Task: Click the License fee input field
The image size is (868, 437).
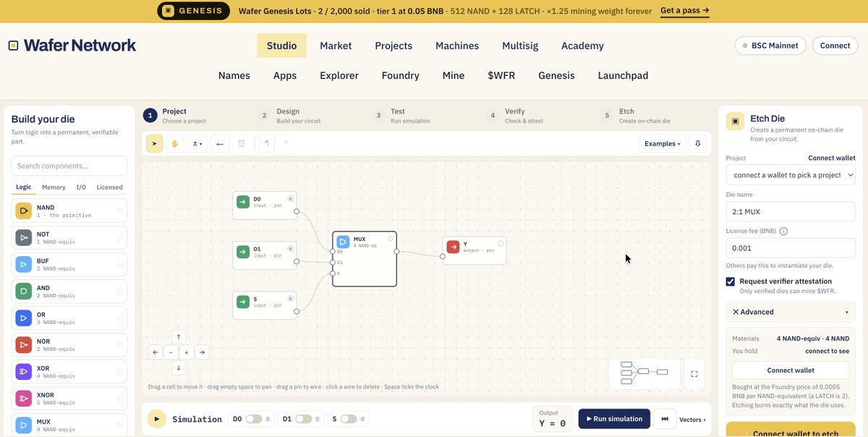Action: click(791, 247)
